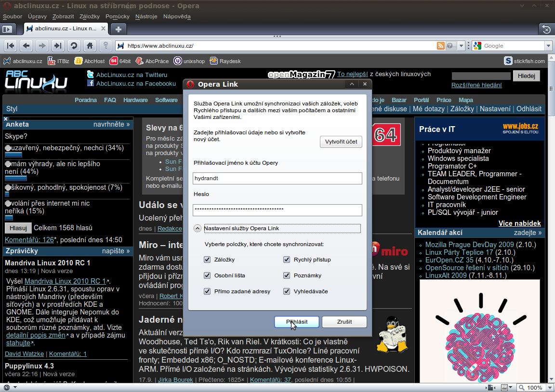Select poll option 'mám výhrady, ale nic lepšího není'
This screenshot has height=392, width=555.
(x=8, y=164)
